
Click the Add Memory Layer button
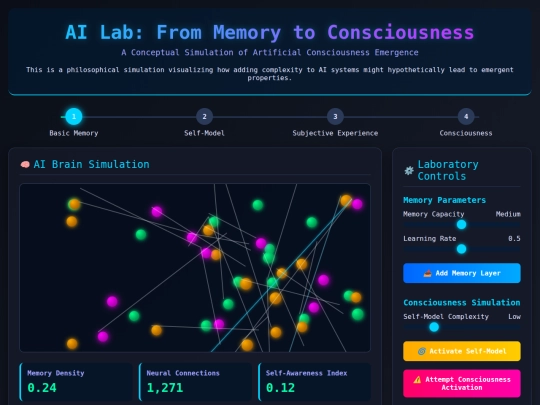[x=462, y=273]
